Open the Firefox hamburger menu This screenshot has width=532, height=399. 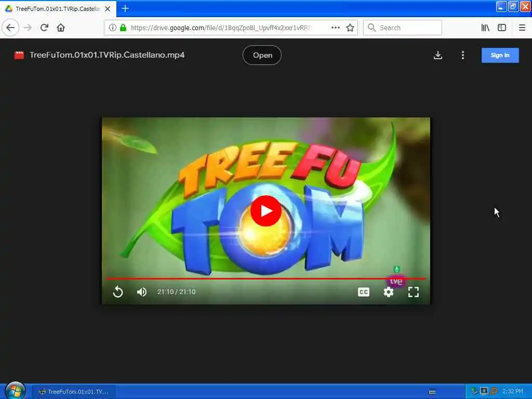click(x=522, y=28)
